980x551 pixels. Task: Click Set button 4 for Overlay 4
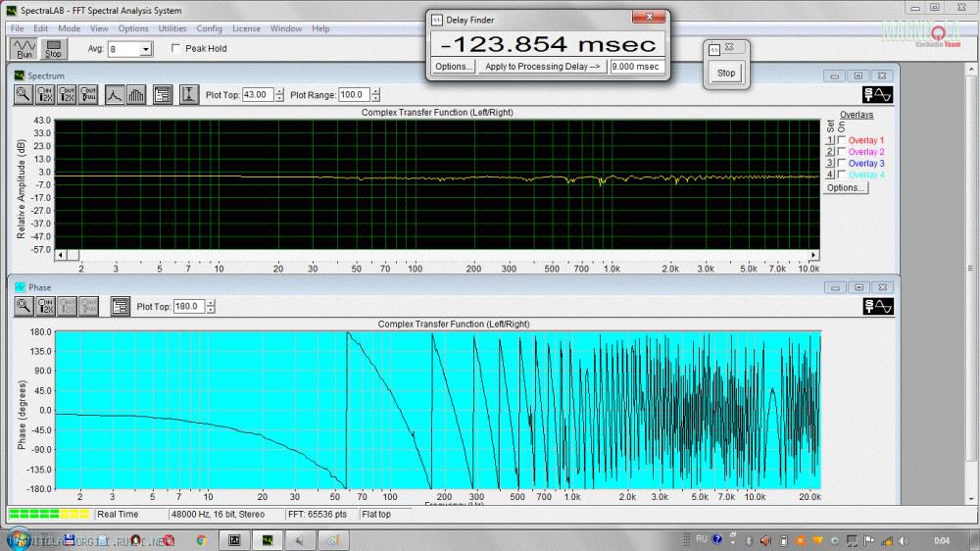[x=830, y=174]
